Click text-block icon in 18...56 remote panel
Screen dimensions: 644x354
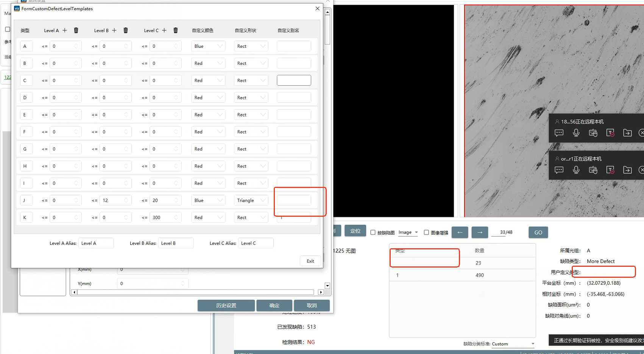pyautogui.click(x=610, y=133)
